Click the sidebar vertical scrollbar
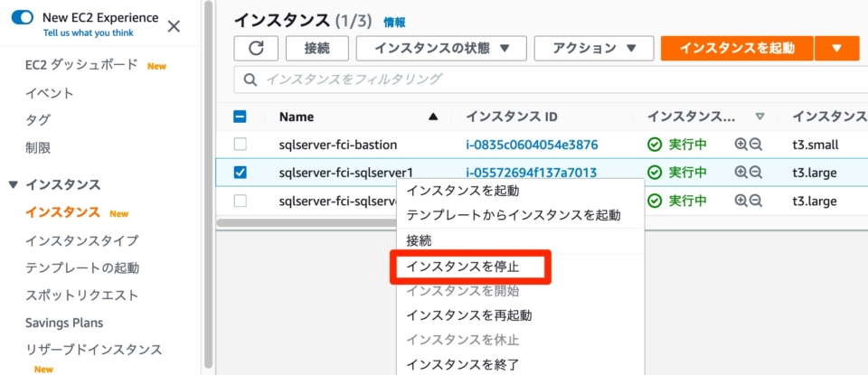Viewport: 868px width, 375px height. pos(208,184)
